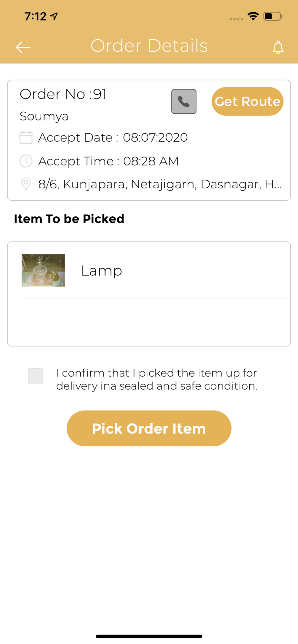
Task: Open notifications bell icon
Action: [x=278, y=47]
